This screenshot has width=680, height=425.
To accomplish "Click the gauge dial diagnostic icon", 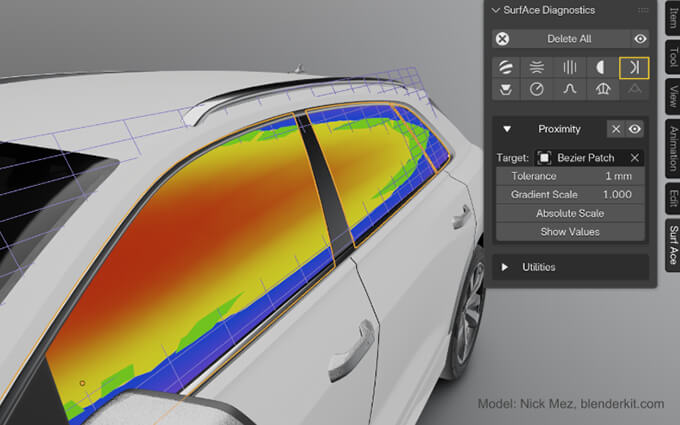I will (538, 90).
